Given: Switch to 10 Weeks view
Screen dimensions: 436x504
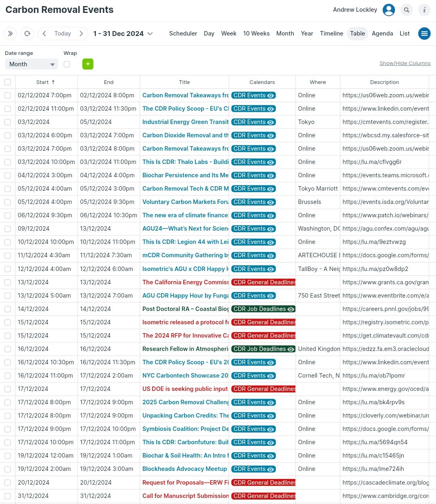Looking at the screenshot, I should (x=256, y=34).
